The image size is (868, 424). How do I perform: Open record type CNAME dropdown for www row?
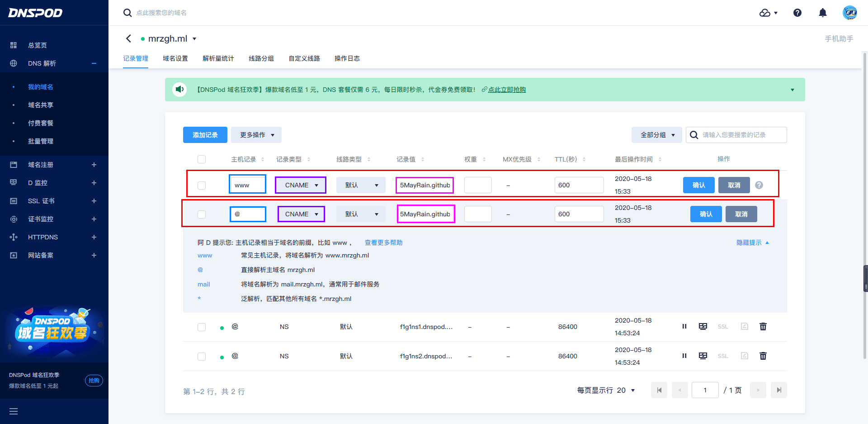tap(301, 185)
